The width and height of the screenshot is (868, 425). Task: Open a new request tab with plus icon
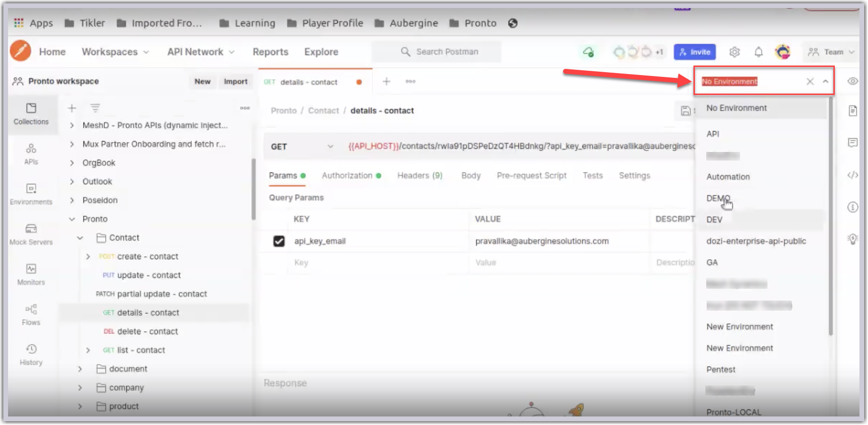pos(387,82)
